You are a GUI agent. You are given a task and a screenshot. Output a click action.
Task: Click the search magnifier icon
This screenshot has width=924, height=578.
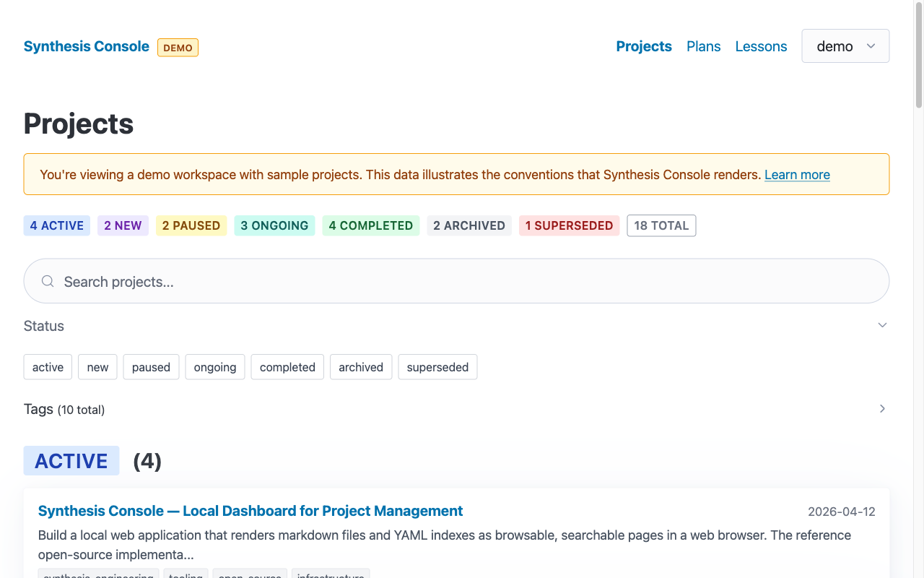click(47, 281)
